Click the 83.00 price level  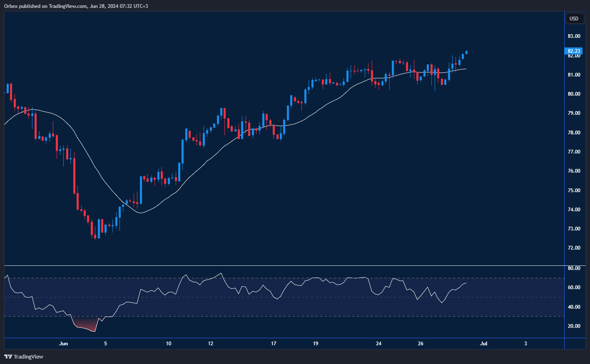coord(574,36)
